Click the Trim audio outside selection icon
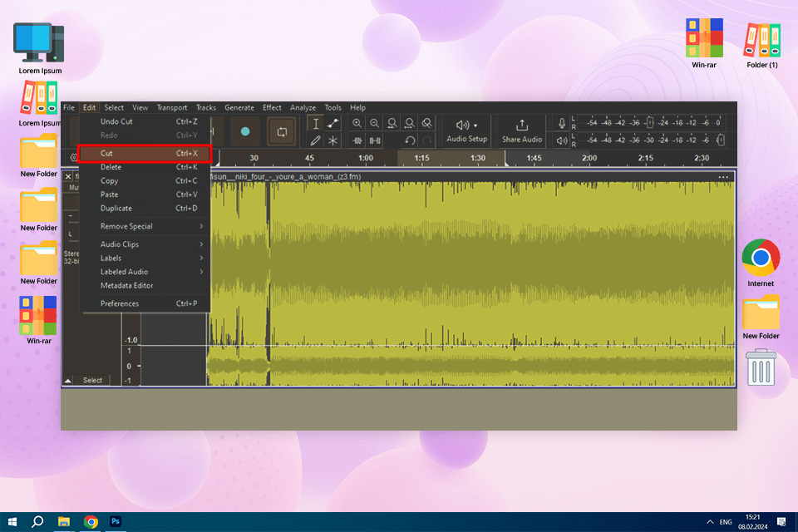The height and width of the screenshot is (532, 798). tap(357, 141)
